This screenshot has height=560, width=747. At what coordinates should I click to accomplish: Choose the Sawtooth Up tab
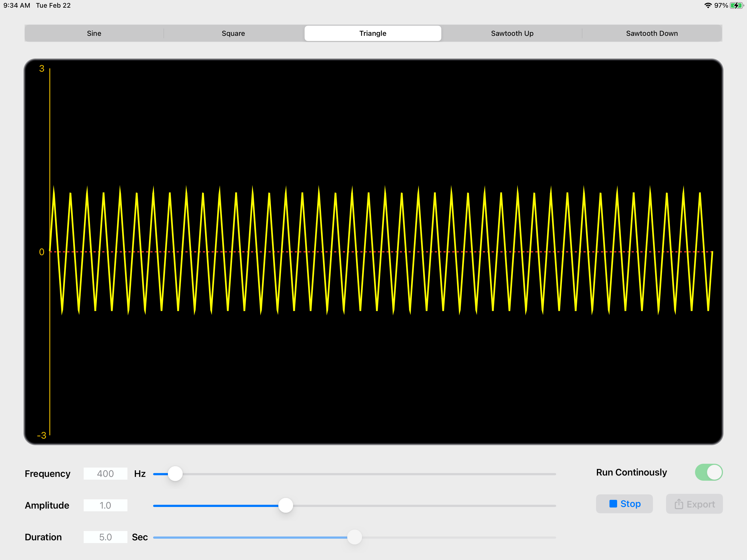[x=512, y=33]
